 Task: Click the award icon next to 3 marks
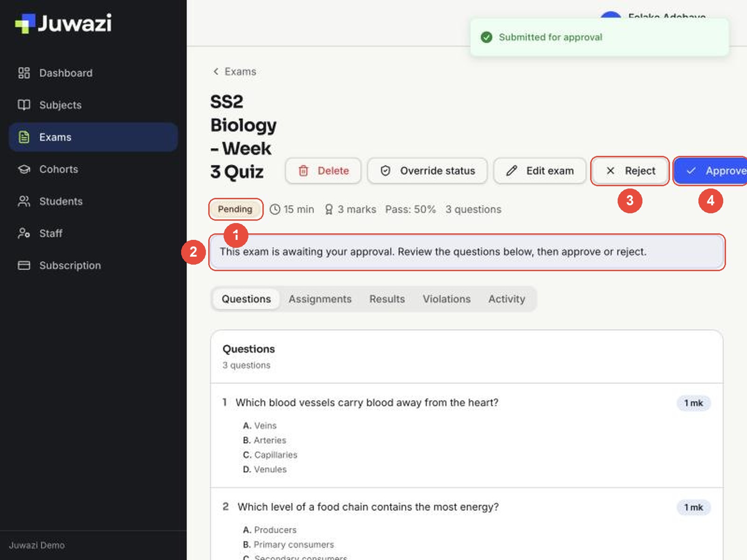click(329, 210)
